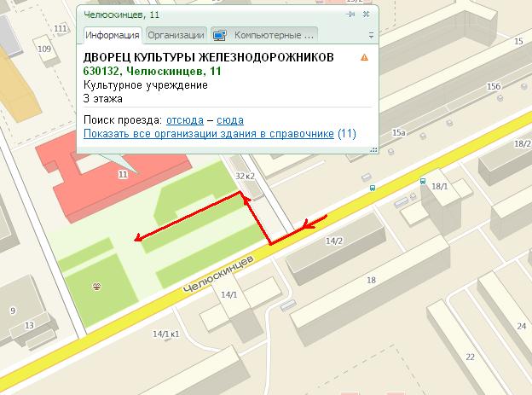Click the orange warning triangle icon
The height and width of the screenshot is (395, 532).
tap(364, 57)
